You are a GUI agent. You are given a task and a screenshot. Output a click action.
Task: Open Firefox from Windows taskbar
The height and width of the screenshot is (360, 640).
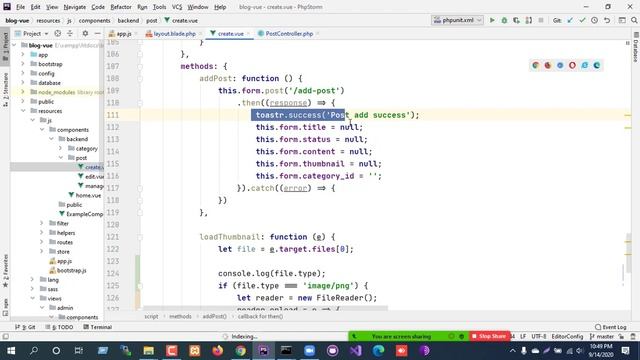218,351
